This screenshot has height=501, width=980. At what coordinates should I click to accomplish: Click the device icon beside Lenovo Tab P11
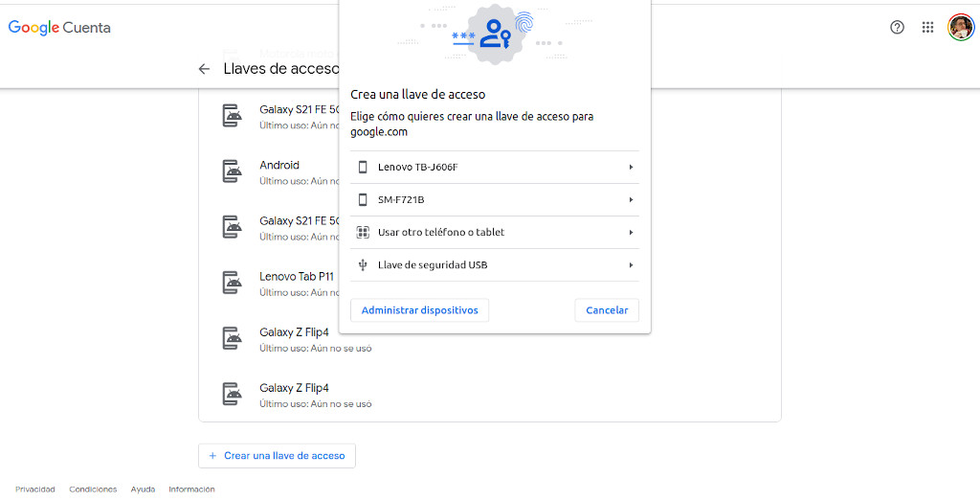pos(232,283)
